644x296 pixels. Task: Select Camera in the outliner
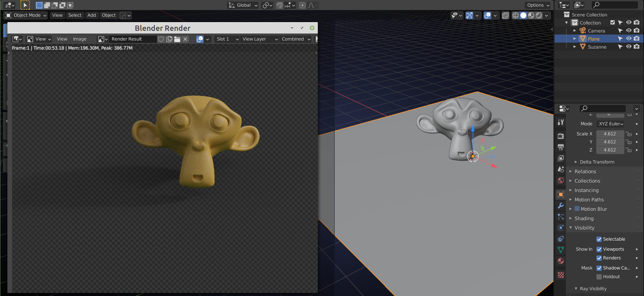click(596, 31)
